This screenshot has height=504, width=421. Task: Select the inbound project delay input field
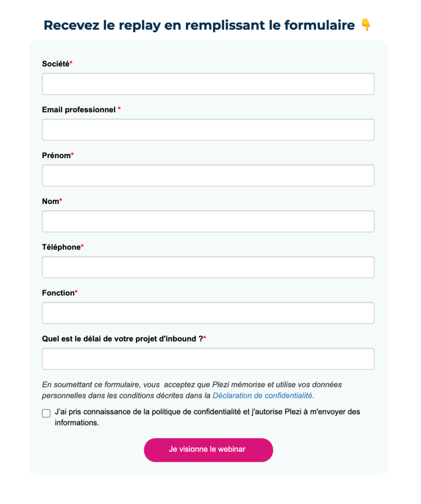pyautogui.click(x=208, y=358)
